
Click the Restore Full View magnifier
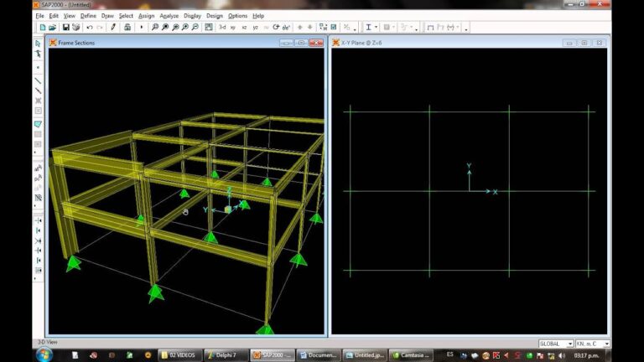pyautogui.click(x=165, y=28)
